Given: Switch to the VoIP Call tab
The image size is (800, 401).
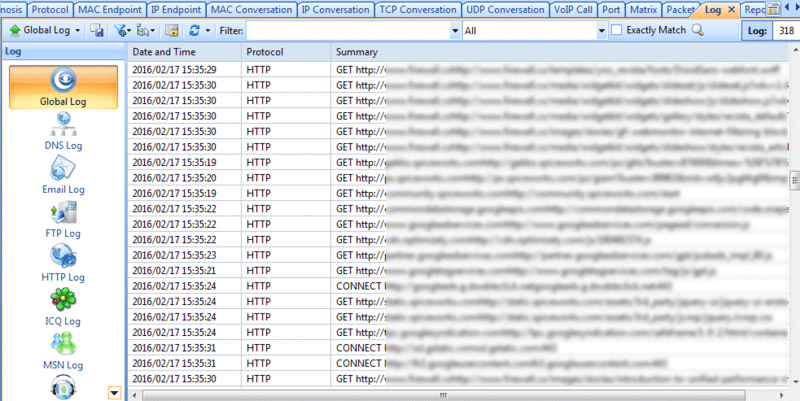Looking at the screenshot, I should pyautogui.click(x=573, y=10).
